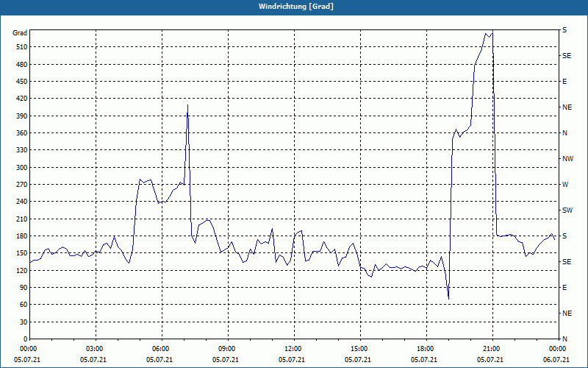The height and width of the screenshot is (368, 588).
Task: Select the 120 left axis value
Action: click(x=22, y=270)
